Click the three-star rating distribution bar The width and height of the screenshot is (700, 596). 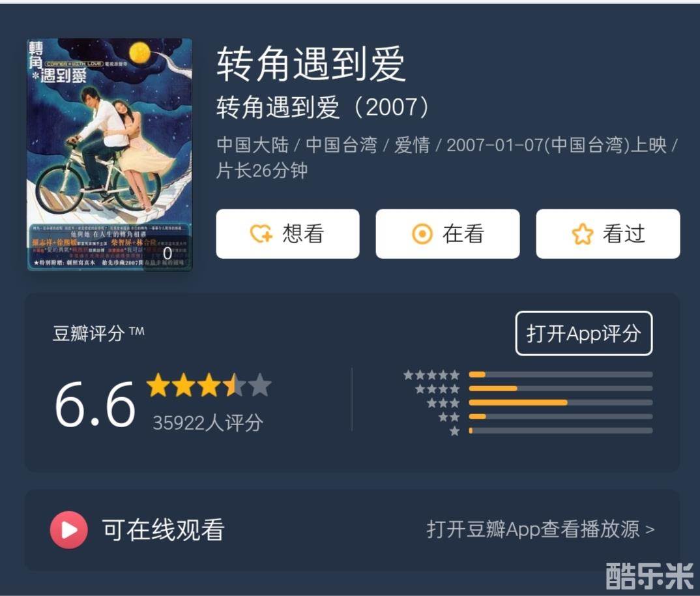coord(561,402)
